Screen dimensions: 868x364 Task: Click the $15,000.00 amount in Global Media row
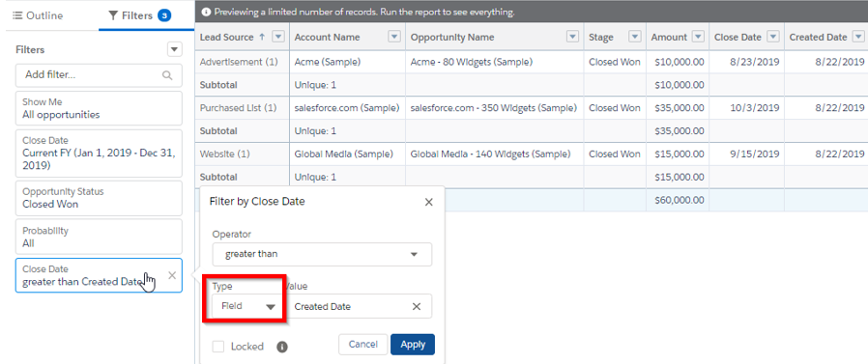[678, 154]
